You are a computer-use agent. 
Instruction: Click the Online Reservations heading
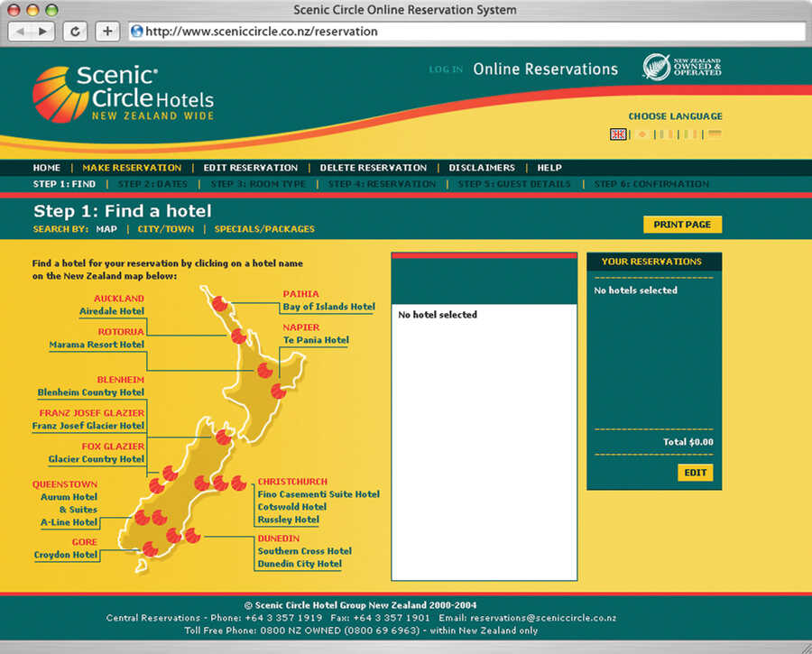coord(545,69)
